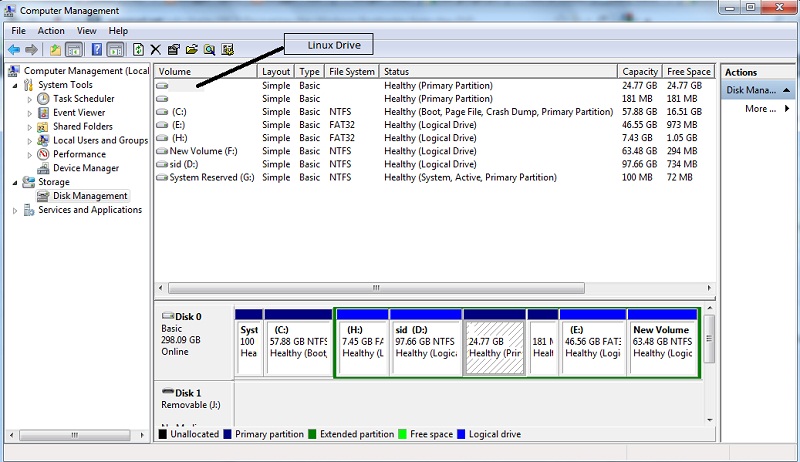Viewport: 800px width, 462px height.
Task: Select the Event Viewer icon in tree
Action: (43, 112)
